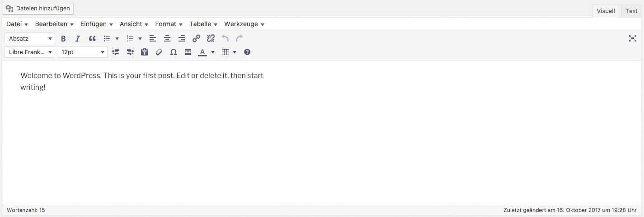Insert a special character (Omega)
Viewport: 644px width, 217px height.
click(x=174, y=52)
